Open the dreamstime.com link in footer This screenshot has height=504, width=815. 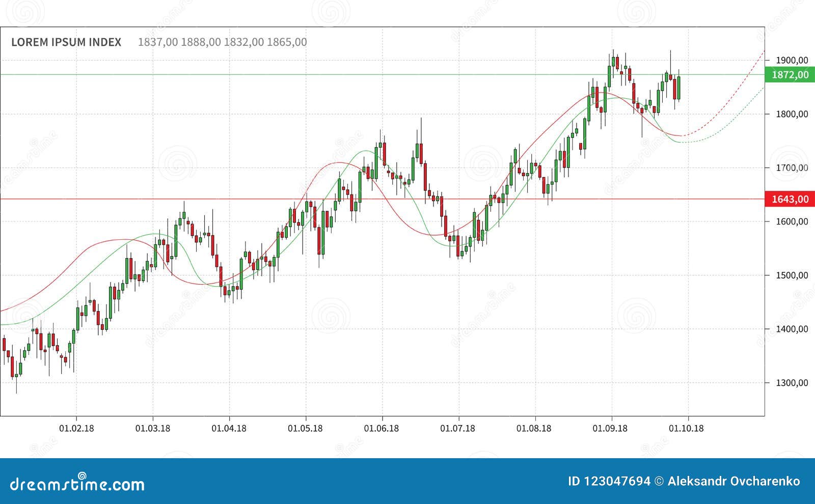coord(77,482)
